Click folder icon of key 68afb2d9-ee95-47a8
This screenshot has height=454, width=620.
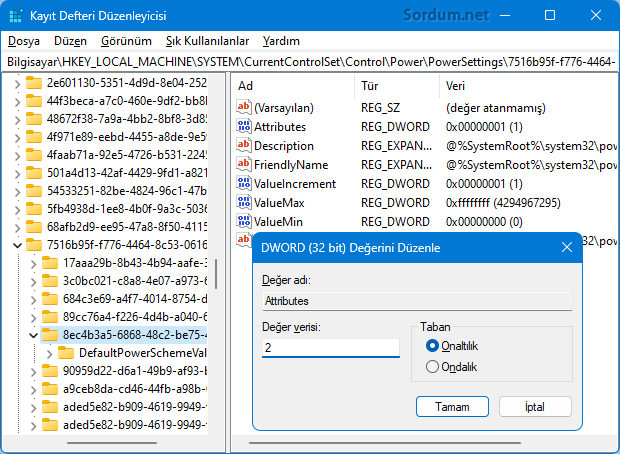point(34,227)
